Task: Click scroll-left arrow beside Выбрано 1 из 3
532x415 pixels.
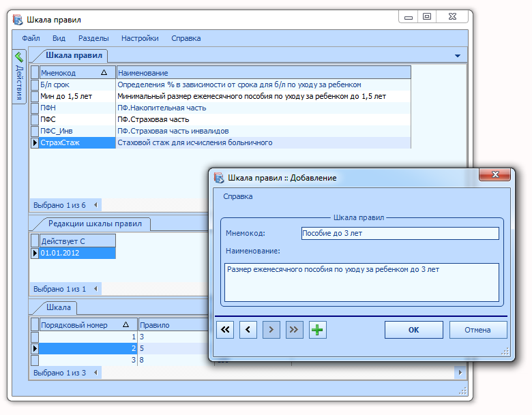Action: (x=95, y=373)
